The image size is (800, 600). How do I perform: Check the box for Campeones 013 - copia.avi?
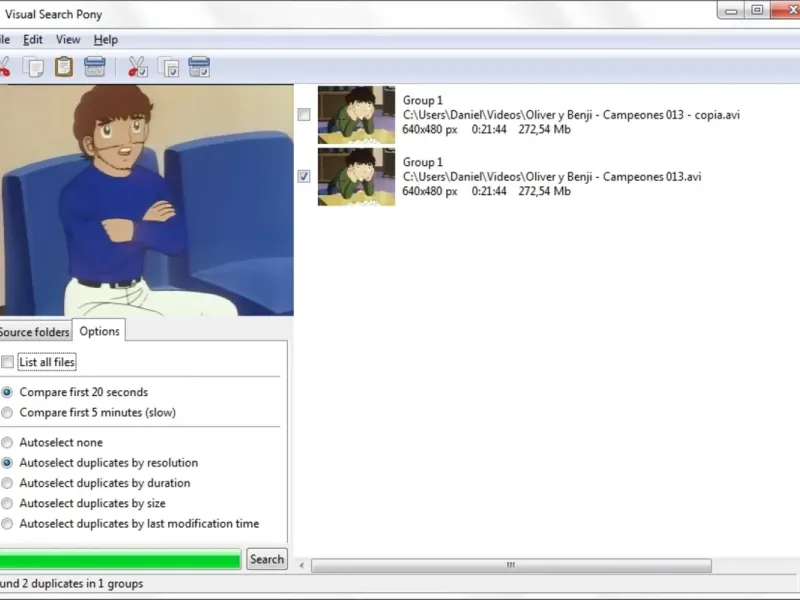tap(304, 115)
